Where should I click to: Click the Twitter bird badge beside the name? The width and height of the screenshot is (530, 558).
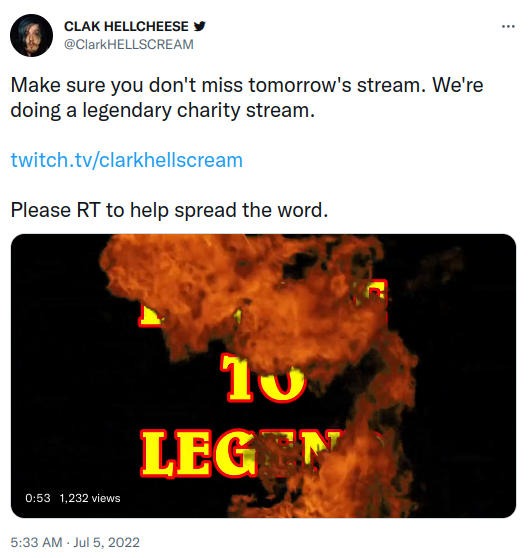point(199,26)
